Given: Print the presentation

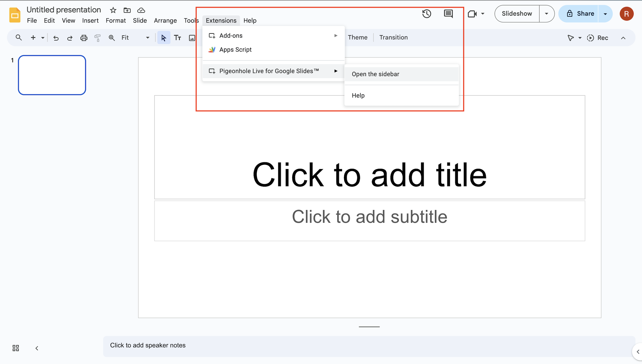Looking at the screenshot, I should point(84,38).
